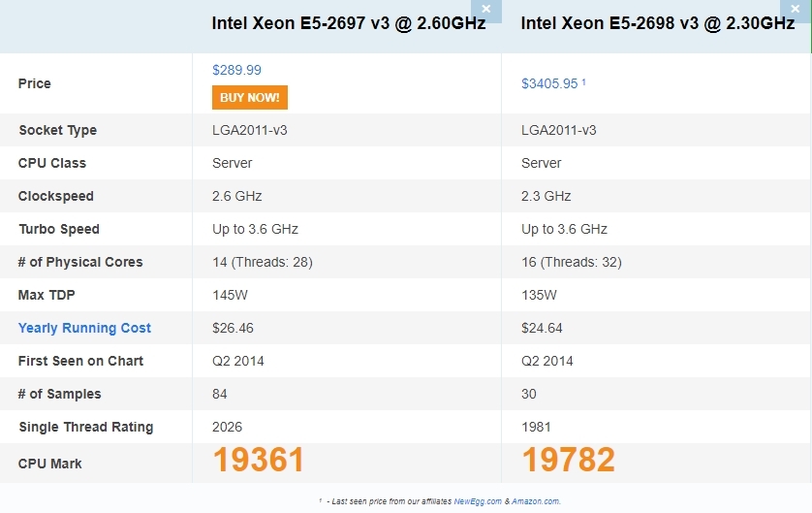Image resolution: width=812 pixels, height=513 pixels.
Task: Click the 16 (Threads: 32) cores cell
Action: tap(572, 262)
